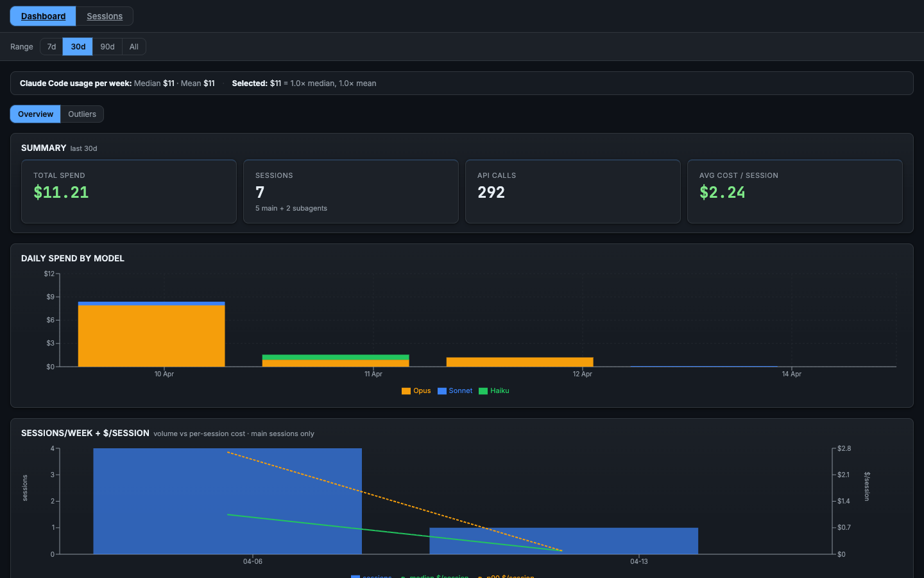Image resolution: width=924 pixels, height=578 pixels.
Task: Click the 04-06 week sessions bar
Action: tap(228, 501)
